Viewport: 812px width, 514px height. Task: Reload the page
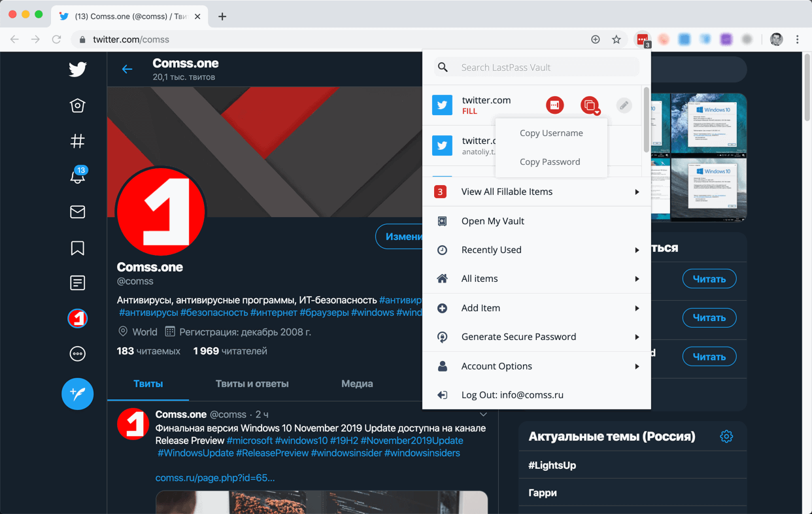click(57, 39)
